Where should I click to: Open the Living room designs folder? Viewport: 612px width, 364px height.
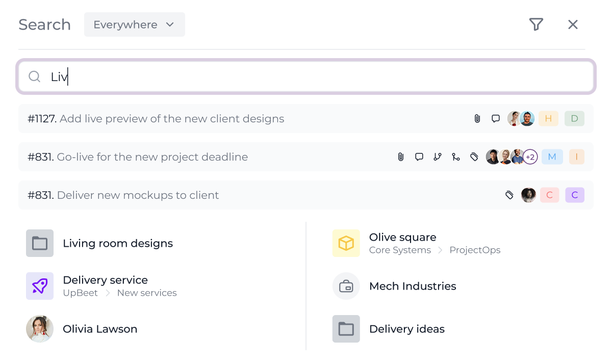(x=117, y=243)
